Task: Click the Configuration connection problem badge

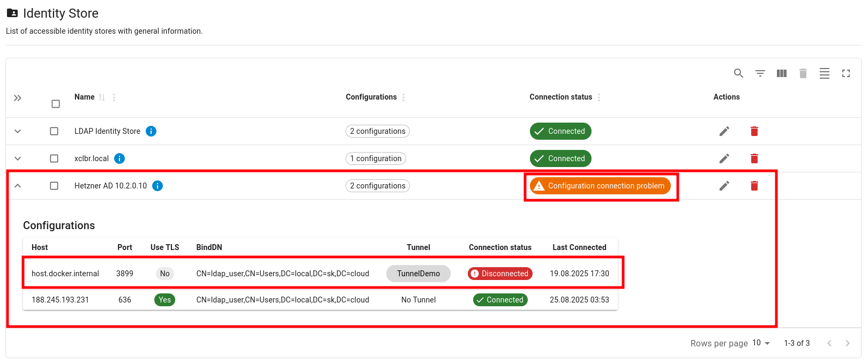Action: pyautogui.click(x=600, y=186)
